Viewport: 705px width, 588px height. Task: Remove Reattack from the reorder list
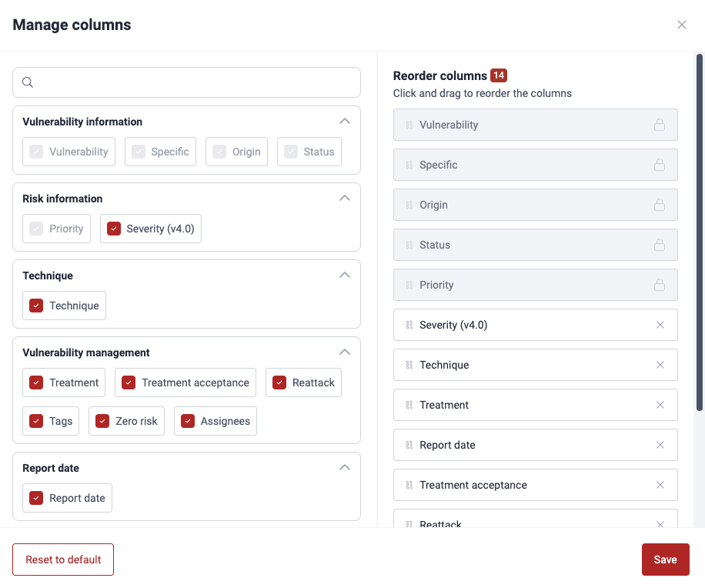(x=660, y=523)
